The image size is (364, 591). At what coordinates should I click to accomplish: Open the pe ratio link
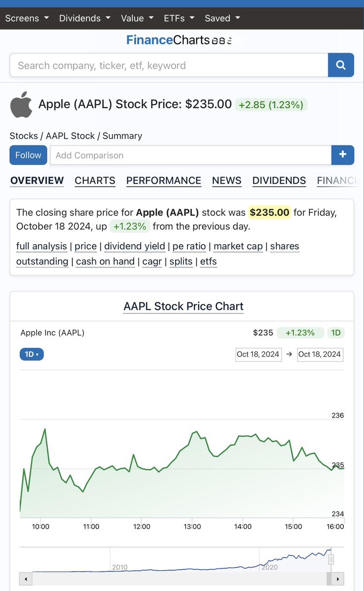(189, 246)
